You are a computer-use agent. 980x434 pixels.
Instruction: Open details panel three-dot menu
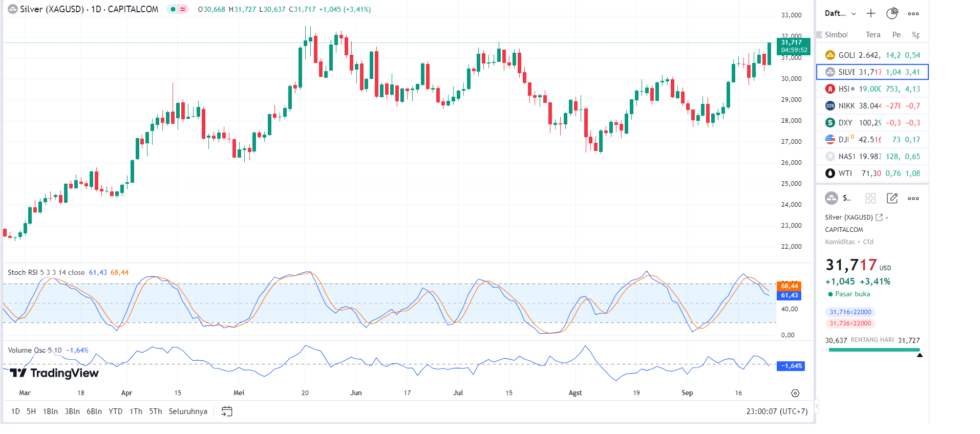[x=913, y=199]
